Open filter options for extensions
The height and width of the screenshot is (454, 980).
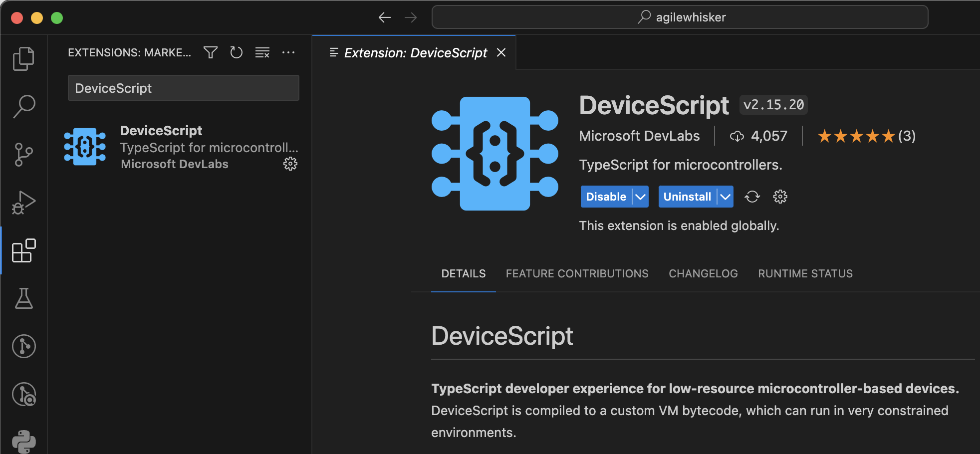point(210,52)
